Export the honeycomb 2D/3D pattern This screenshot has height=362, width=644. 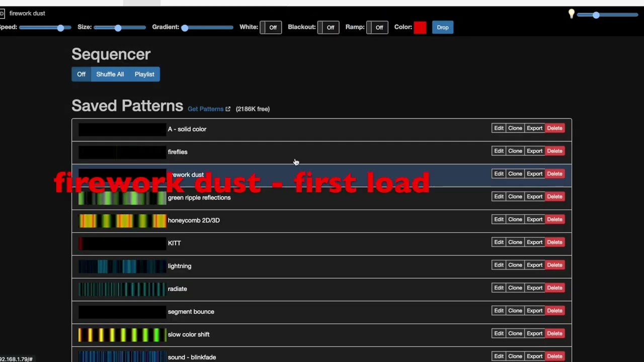coord(535,219)
